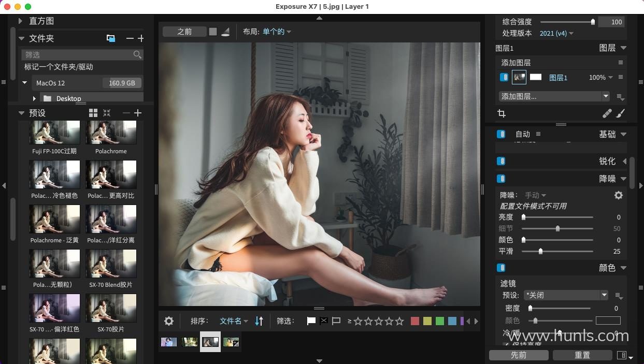Image resolution: width=644 pixels, height=364 pixels.
Task: Filter by picked white flag
Action: point(311,321)
